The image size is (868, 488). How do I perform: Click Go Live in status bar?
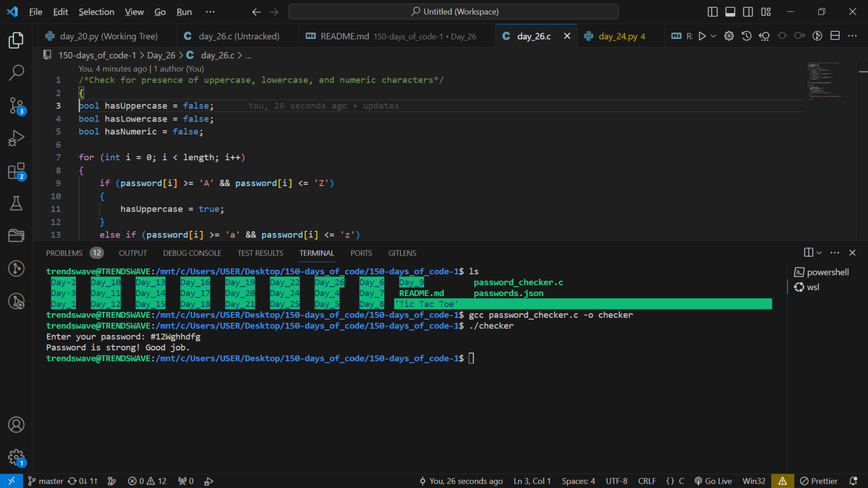click(x=714, y=481)
